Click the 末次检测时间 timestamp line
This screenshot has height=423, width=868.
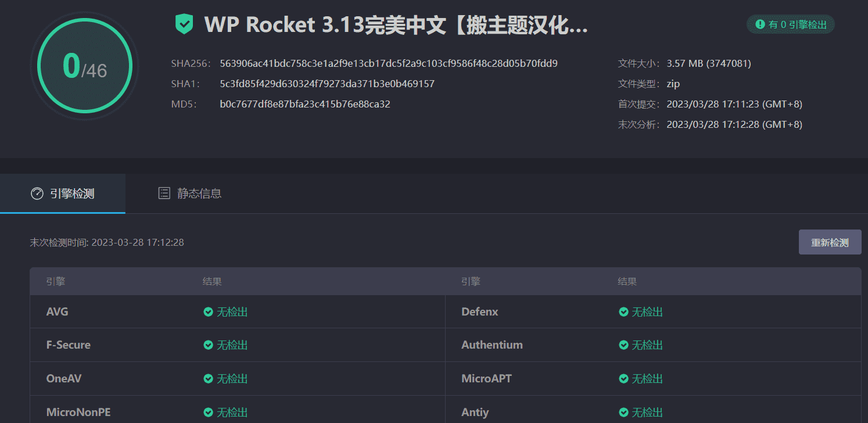point(107,242)
